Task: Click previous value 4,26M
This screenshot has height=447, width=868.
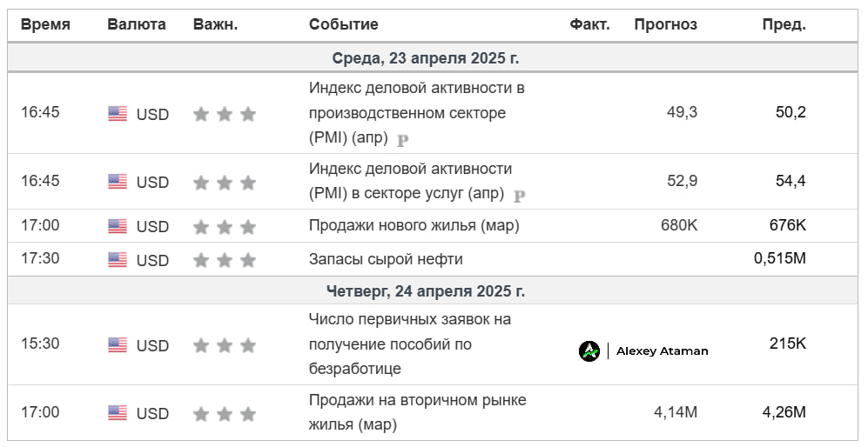Action: [x=784, y=412]
